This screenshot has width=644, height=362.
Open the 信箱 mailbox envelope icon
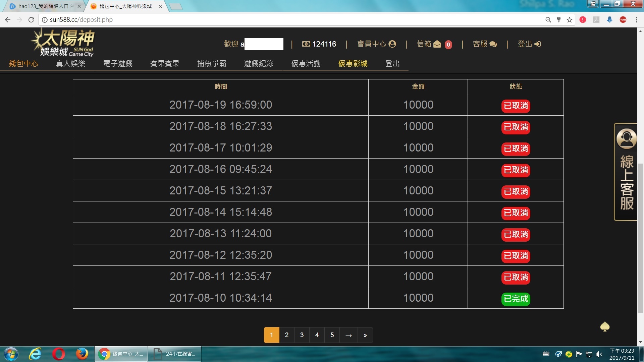(x=437, y=44)
